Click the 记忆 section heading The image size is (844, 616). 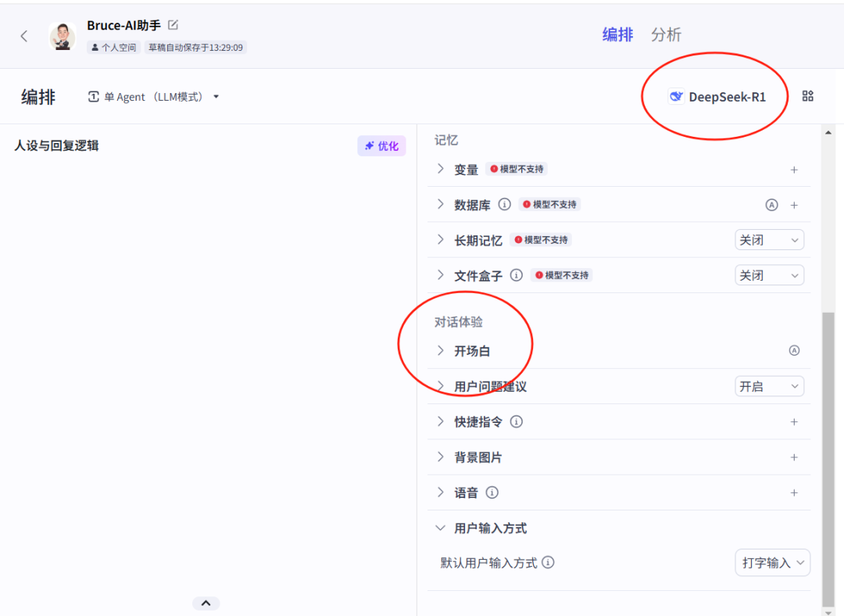446,140
